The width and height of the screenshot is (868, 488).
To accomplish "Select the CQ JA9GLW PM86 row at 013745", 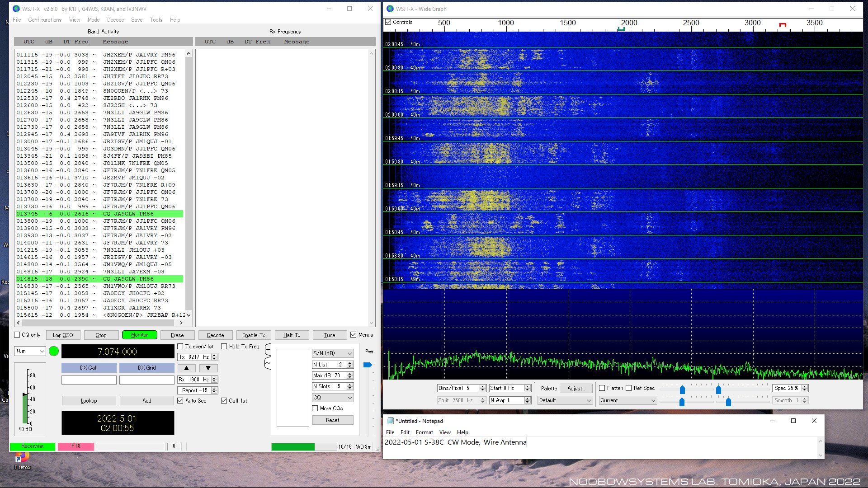I will pyautogui.click(x=99, y=214).
